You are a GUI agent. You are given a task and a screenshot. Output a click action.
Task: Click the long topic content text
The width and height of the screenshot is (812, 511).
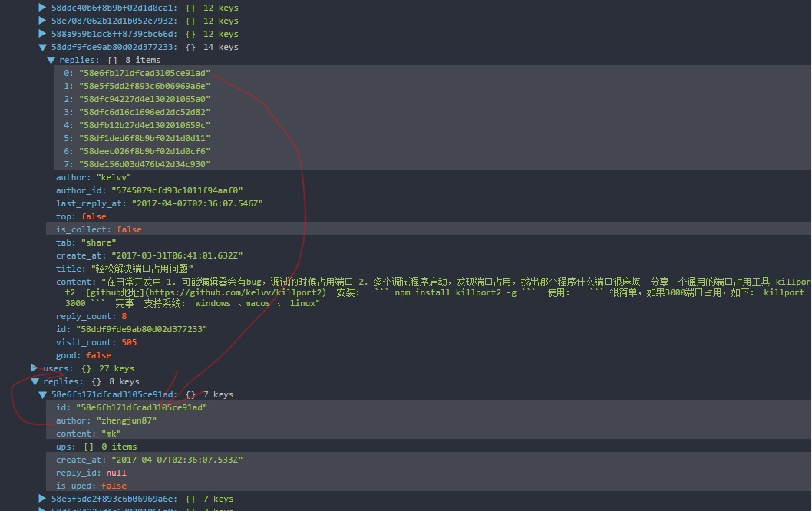coord(433,292)
